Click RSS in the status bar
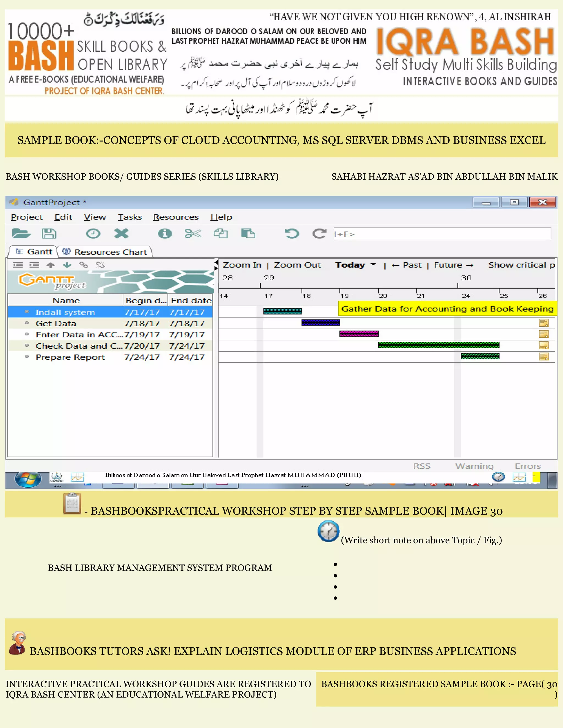The image size is (563, 728). (x=422, y=466)
